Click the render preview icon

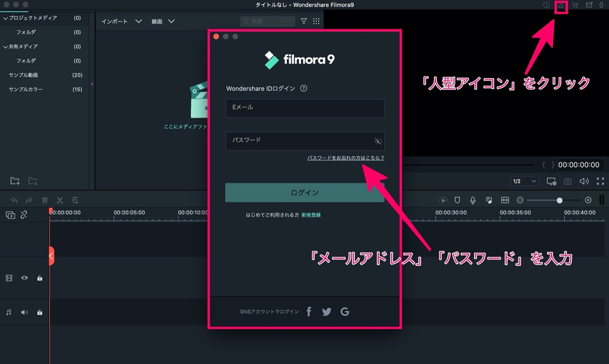443,200
